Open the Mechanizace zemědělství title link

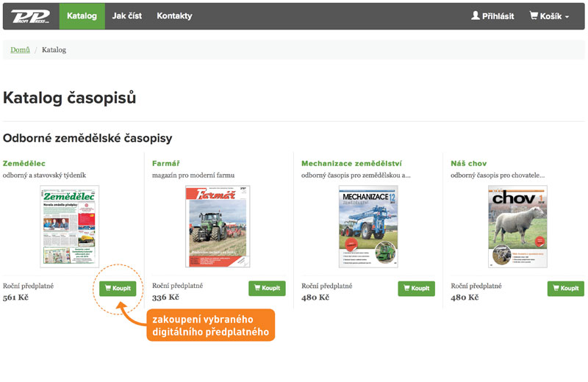pos(351,163)
